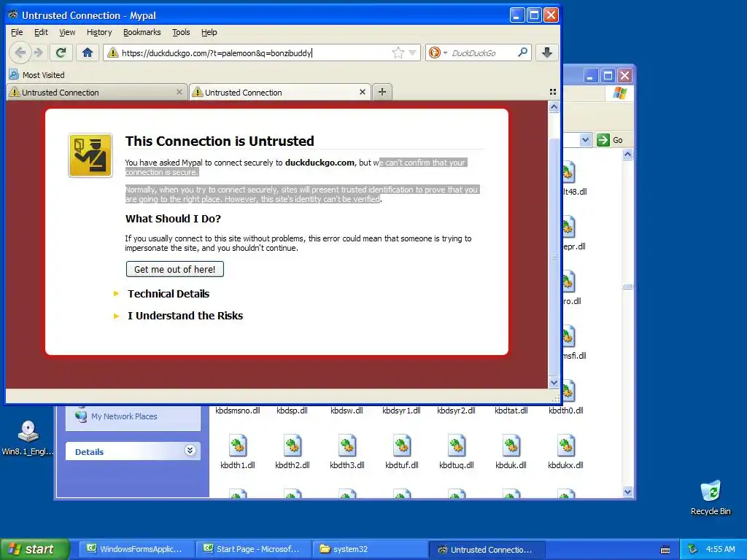747x560 pixels.
Task: Open the address dropdown in system32 window
Action: [586, 140]
